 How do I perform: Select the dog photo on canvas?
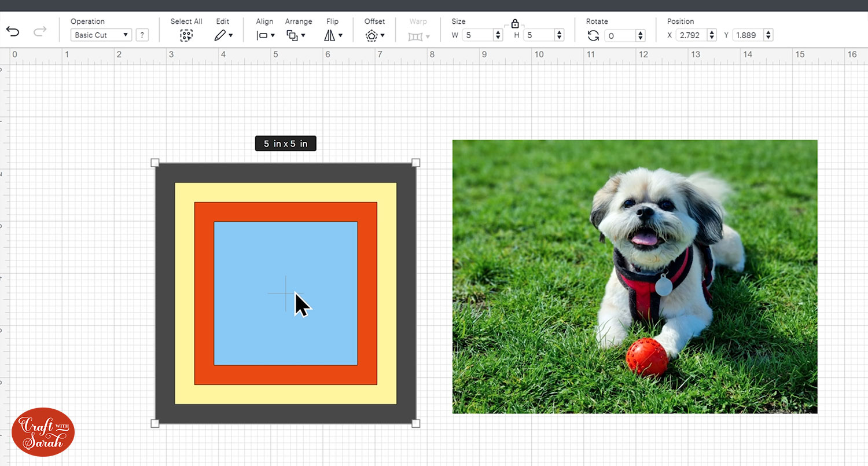coord(635,277)
